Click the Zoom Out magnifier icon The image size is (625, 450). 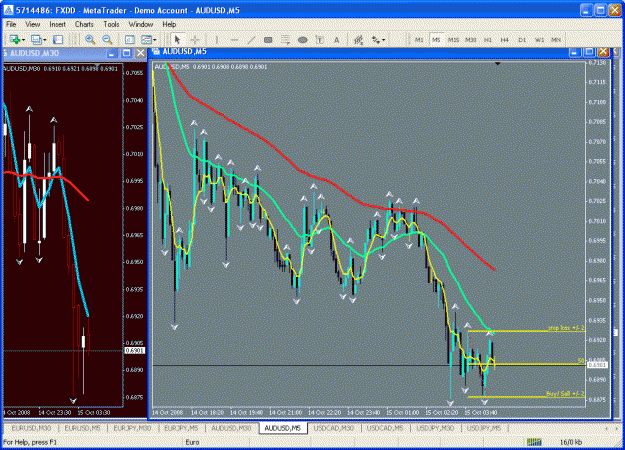click(107, 39)
